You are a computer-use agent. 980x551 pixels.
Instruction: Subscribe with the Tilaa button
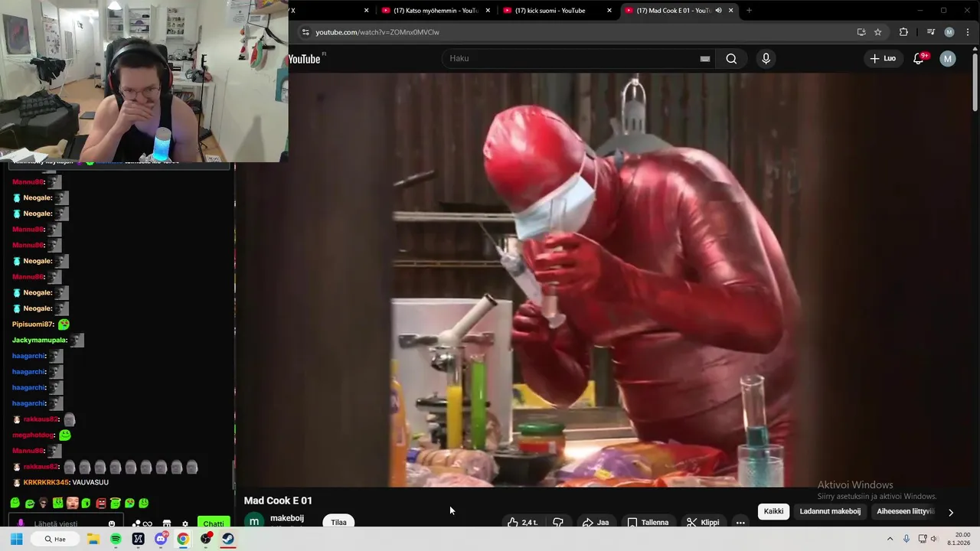tap(338, 522)
